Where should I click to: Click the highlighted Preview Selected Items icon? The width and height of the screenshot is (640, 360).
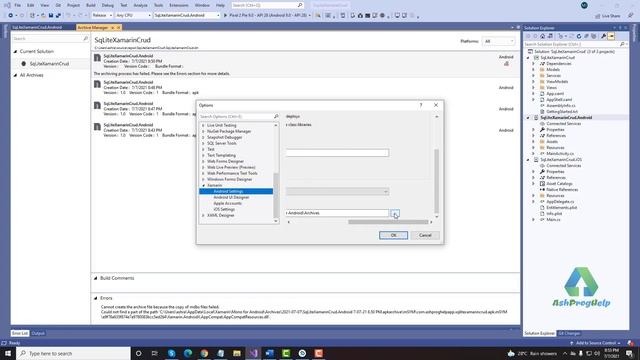click(x=611, y=36)
